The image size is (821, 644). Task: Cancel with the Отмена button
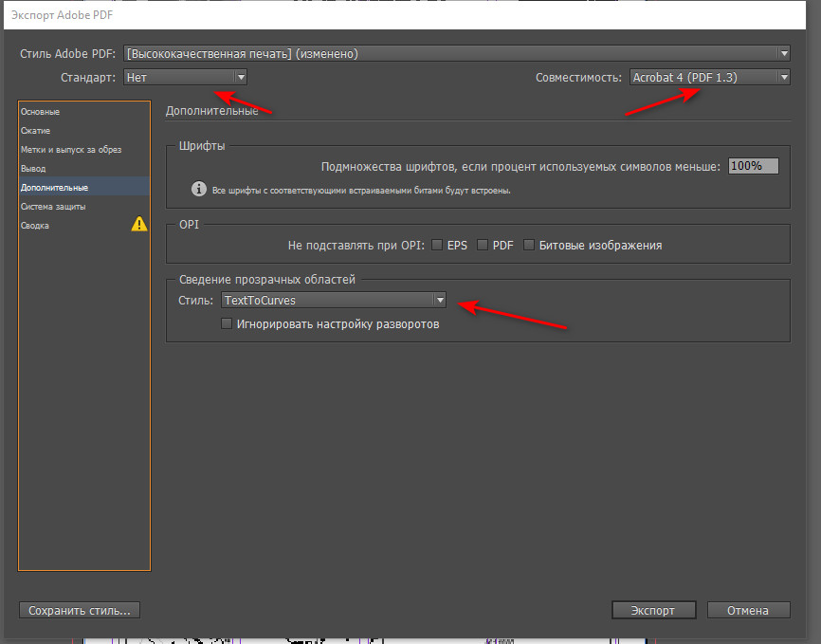click(748, 610)
